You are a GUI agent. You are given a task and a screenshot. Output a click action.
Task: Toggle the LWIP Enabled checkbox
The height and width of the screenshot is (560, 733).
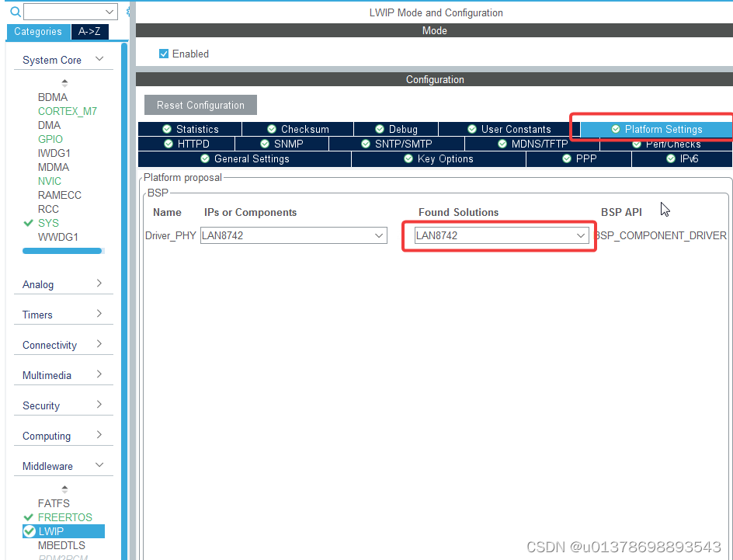[x=164, y=54]
